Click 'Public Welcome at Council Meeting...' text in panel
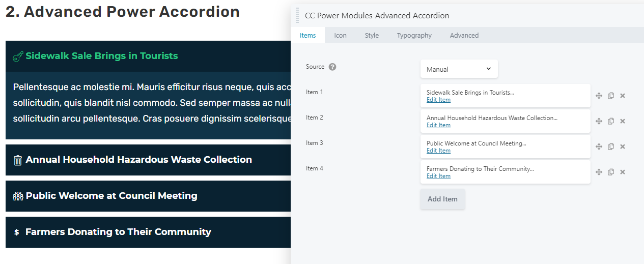 (477, 143)
